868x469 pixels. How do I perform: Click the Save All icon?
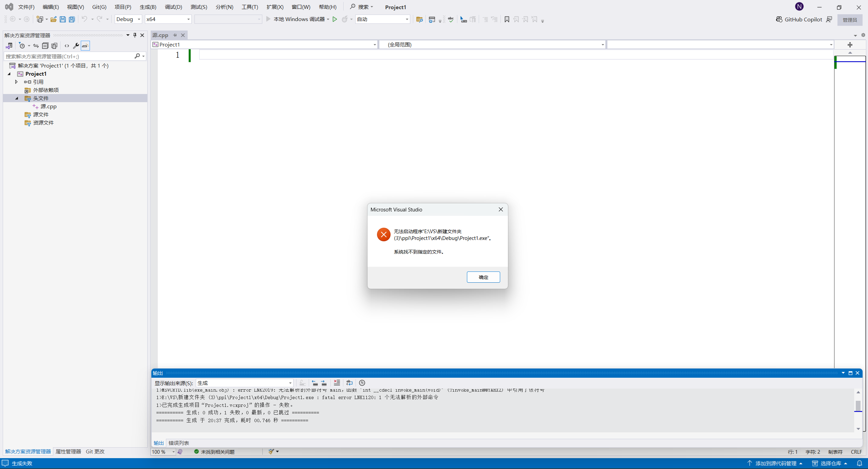click(x=72, y=19)
